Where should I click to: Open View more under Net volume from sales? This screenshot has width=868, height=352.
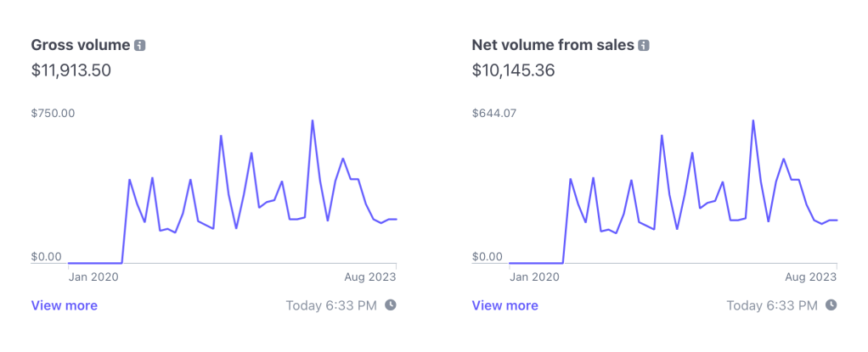pyautogui.click(x=504, y=305)
